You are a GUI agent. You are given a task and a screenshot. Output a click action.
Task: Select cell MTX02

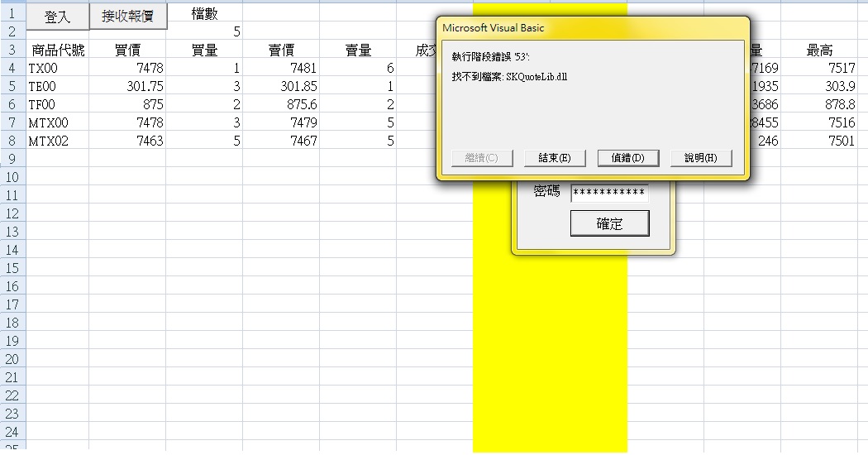click(x=58, y=141)
